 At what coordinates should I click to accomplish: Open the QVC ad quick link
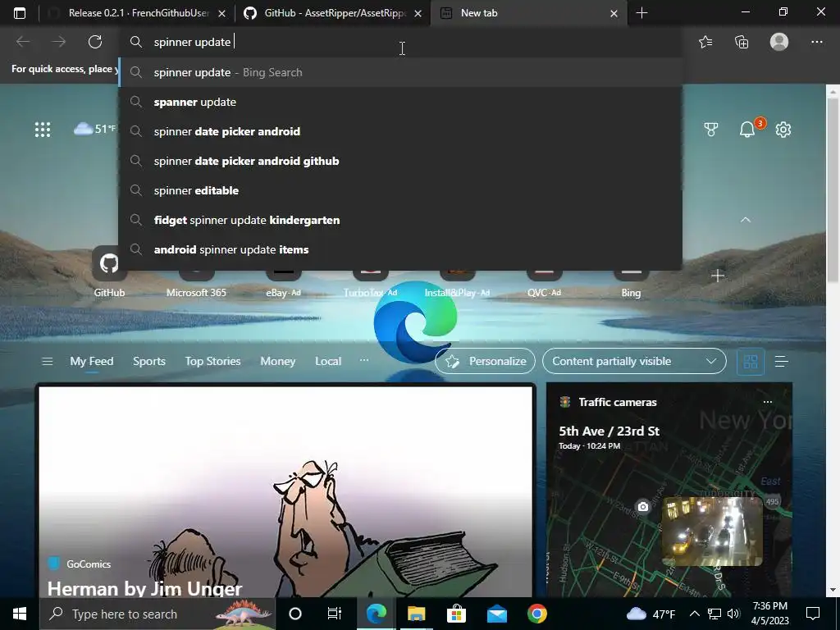pyautogui.click(x=544, y=283)
